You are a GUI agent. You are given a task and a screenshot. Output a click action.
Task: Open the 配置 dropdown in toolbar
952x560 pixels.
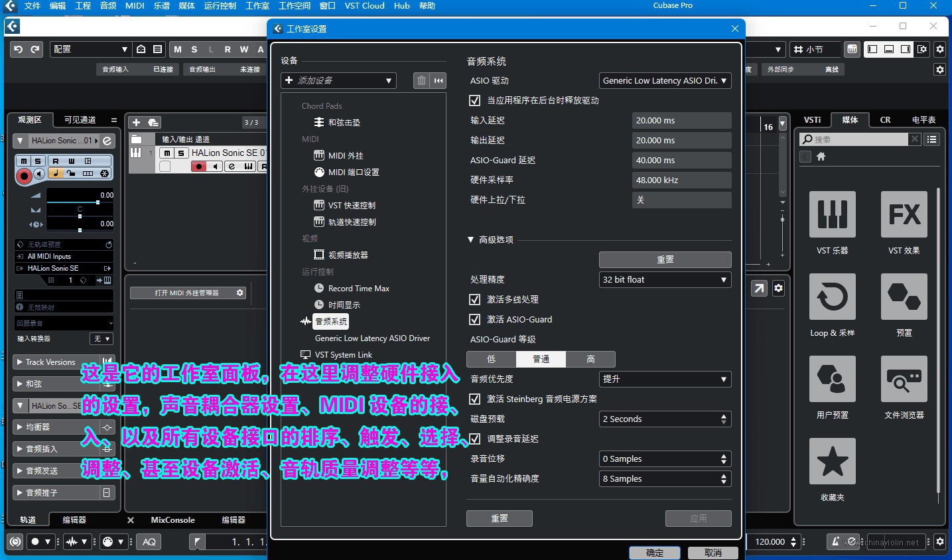[x=90, y=49]
